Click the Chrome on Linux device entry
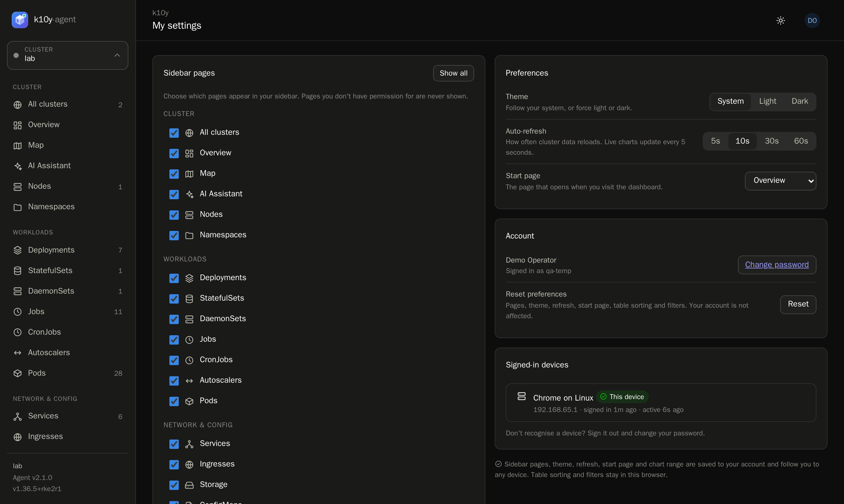This screenshot has width=844, height=504. pyautogui.click(x=661, y=403)
